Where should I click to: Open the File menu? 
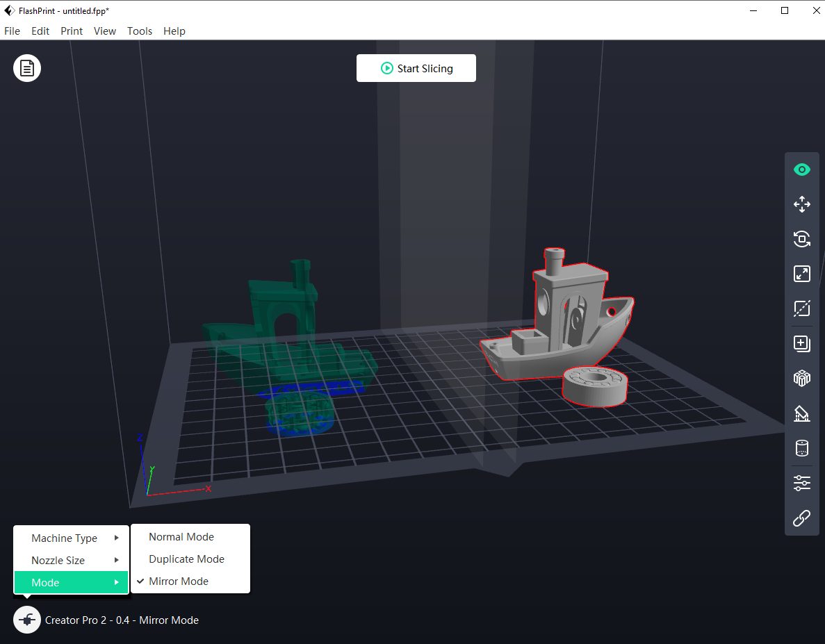tap(12, 31)
